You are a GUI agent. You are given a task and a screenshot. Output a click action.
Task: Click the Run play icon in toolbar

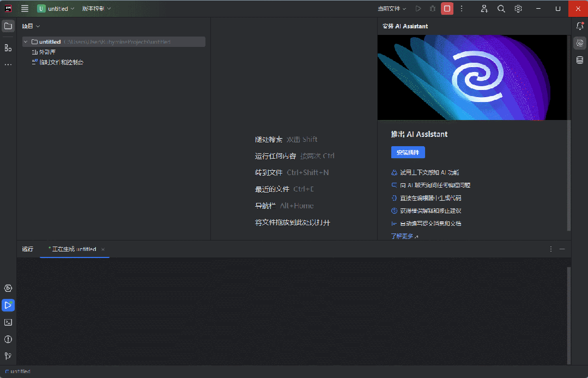(x=418, y=9)
